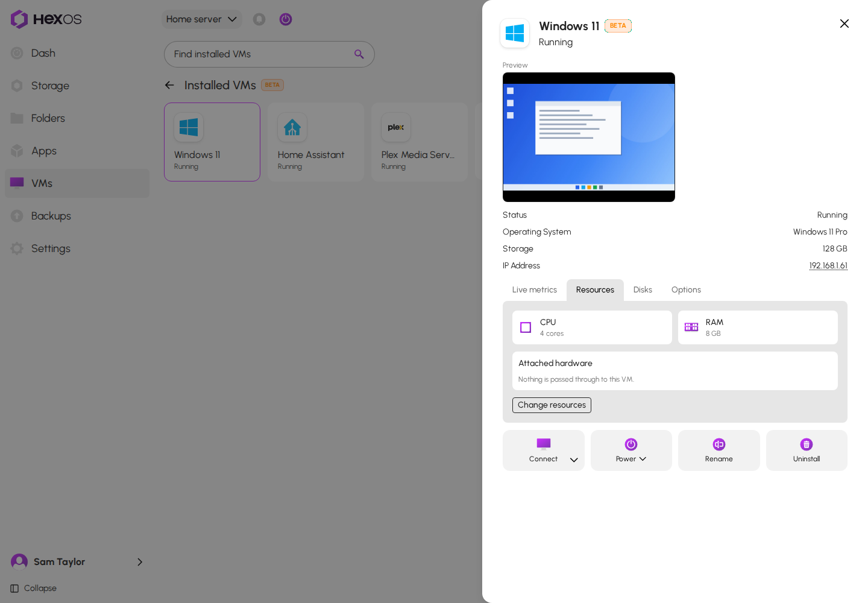This screenshot has height=603, width=868.
Task: Click the Change resources button
Action: click(552, 405)
